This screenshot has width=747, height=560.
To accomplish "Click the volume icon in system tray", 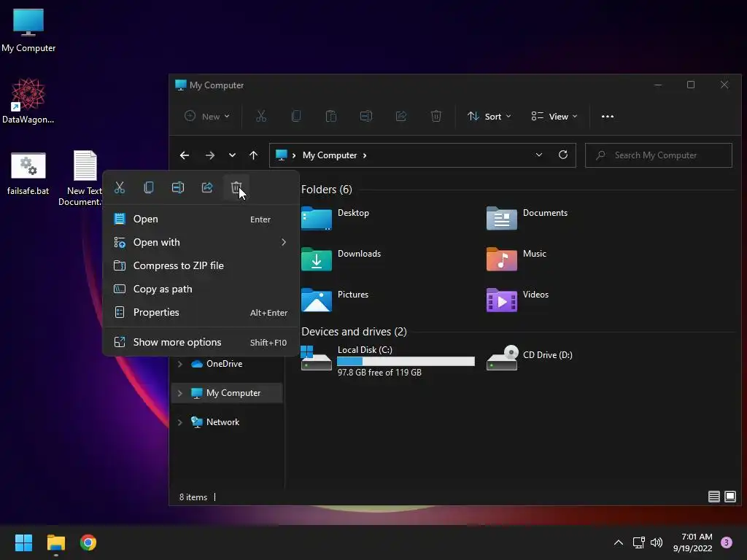I will point(657,542).
